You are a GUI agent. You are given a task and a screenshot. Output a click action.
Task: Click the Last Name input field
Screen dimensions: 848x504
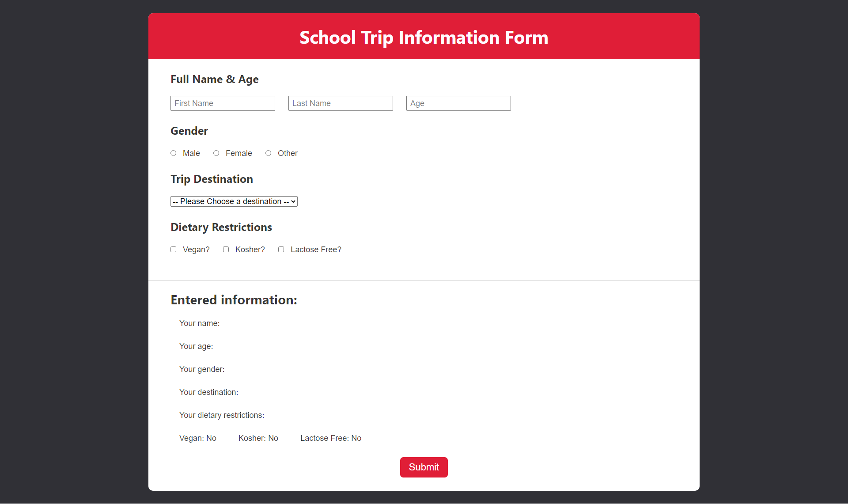pyautogui.click(x=340, y=102)
